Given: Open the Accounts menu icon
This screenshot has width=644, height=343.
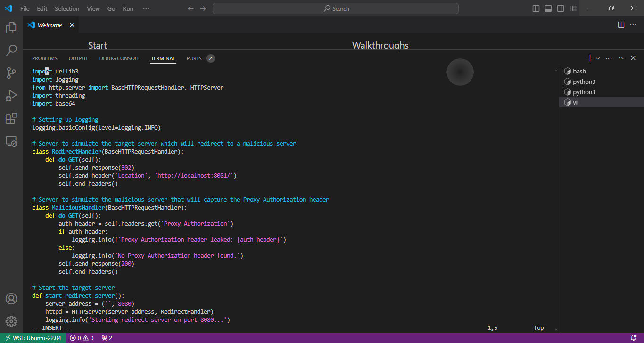Looking at the screenshot, I should click(x=11, y=299).
